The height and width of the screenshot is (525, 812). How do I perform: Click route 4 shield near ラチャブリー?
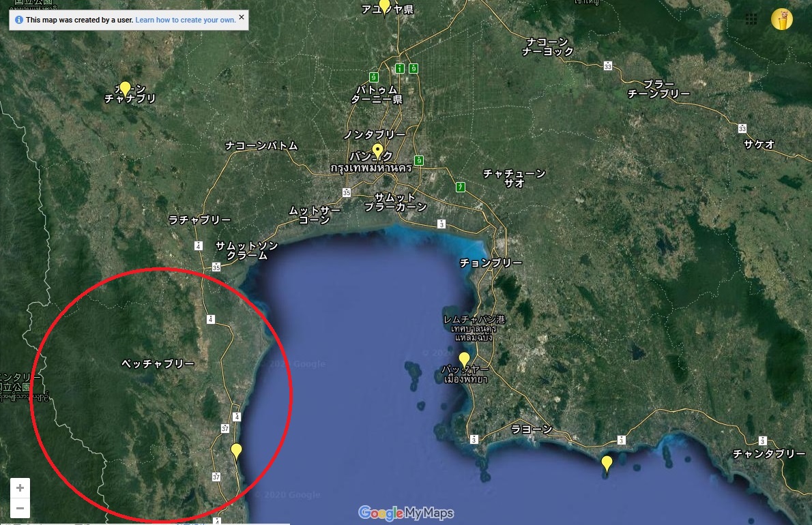(x=199, y=245)
